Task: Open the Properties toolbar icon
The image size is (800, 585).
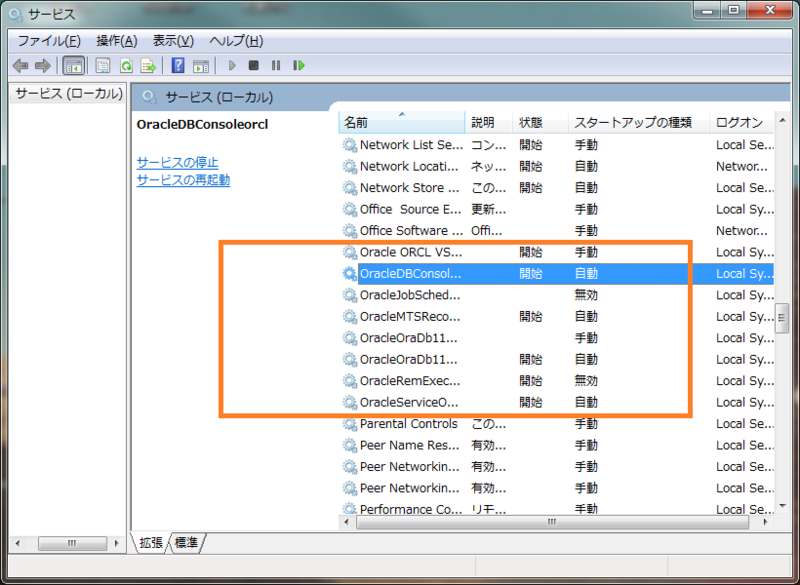Action: (103, 65)
